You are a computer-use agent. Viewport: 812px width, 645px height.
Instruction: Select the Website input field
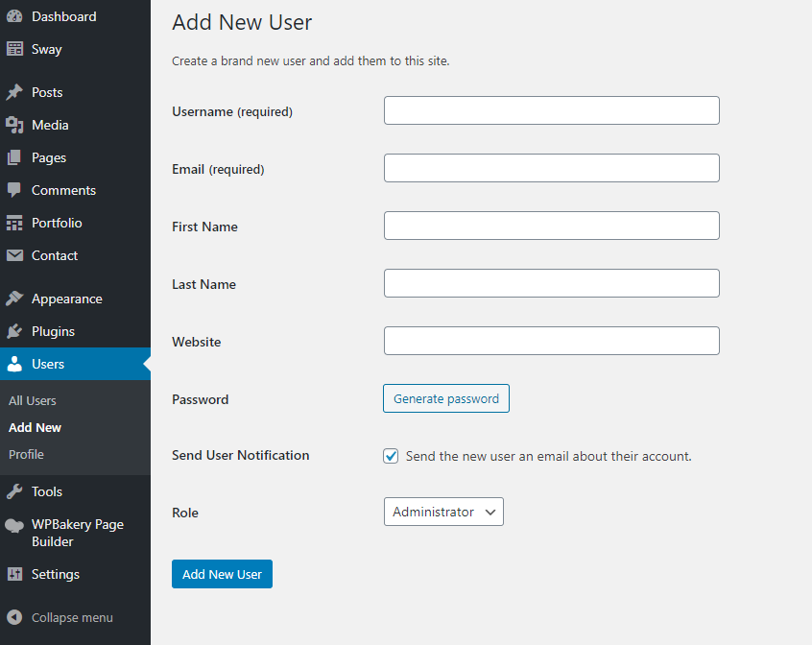click(551, 341)
